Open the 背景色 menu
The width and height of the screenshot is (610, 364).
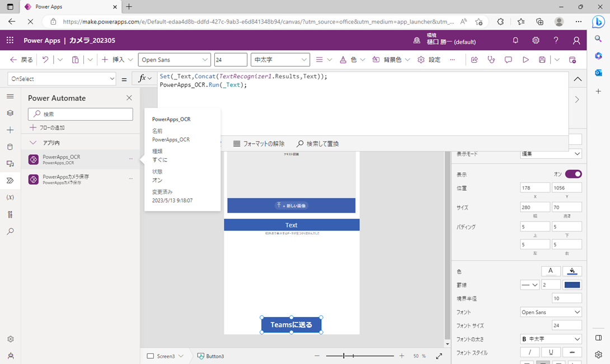tap(391, 59)
